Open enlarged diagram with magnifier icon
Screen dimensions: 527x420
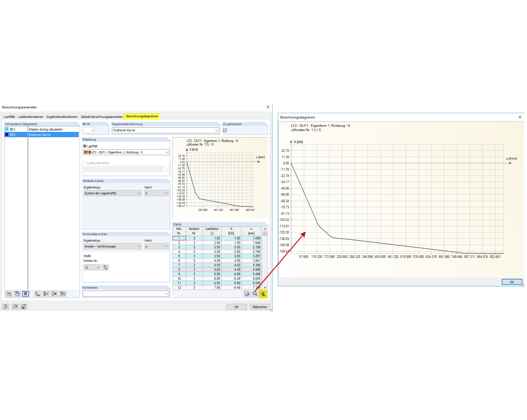255,294
